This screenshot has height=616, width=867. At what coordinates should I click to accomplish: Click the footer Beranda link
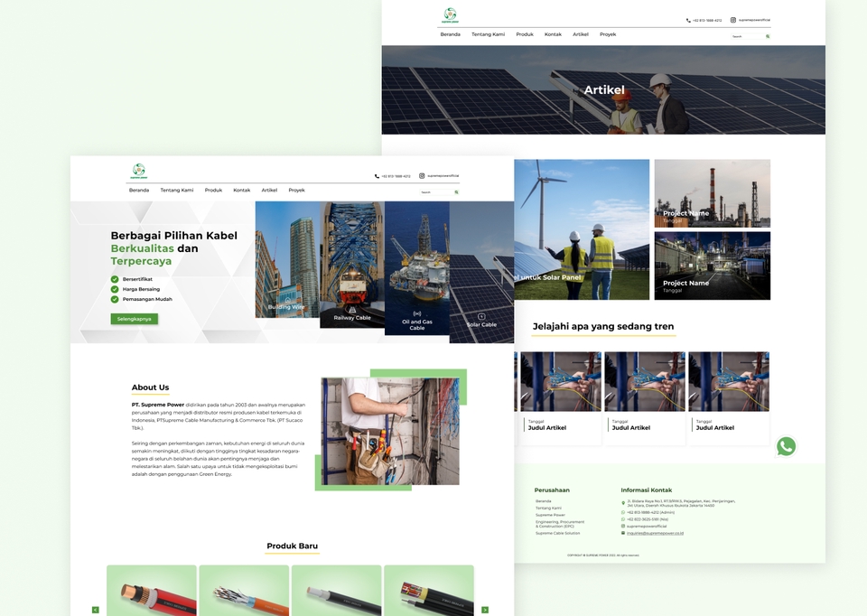(x=543, y=501)
